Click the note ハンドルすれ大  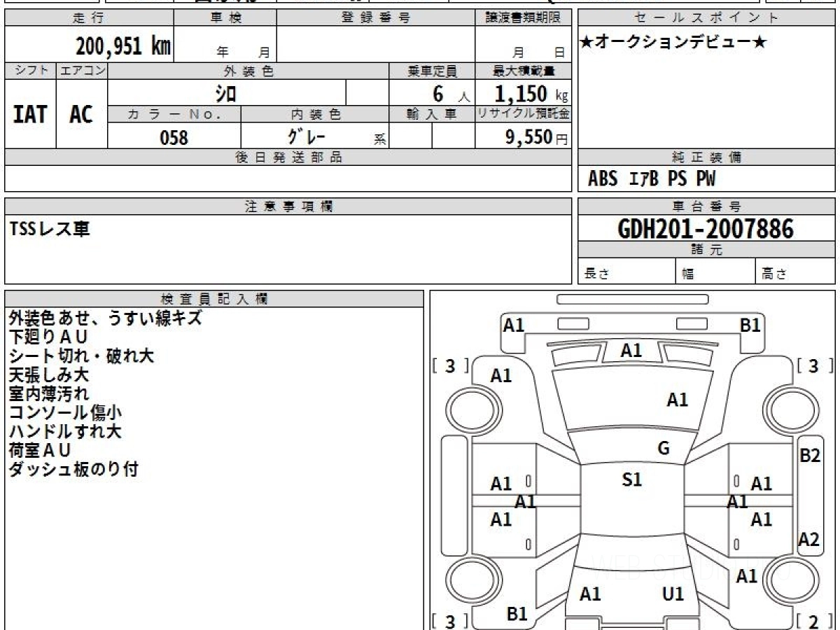(65, 431)
